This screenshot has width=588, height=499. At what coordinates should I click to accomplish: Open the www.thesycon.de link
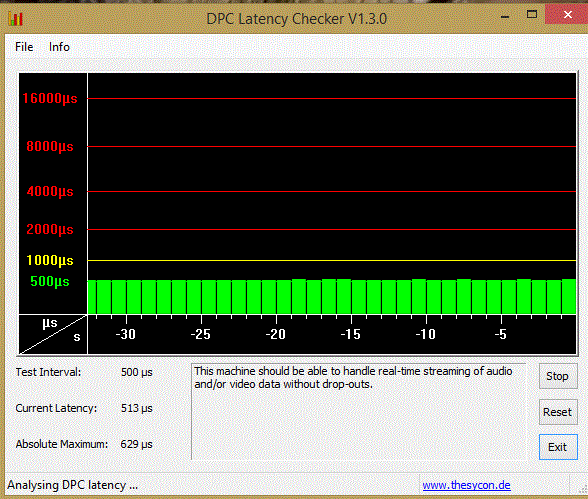pyautogui.click(x=466, y=485)
